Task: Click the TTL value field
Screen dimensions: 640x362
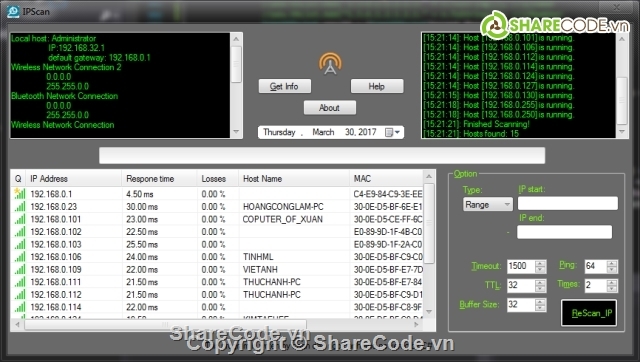Action: [521, 285]
